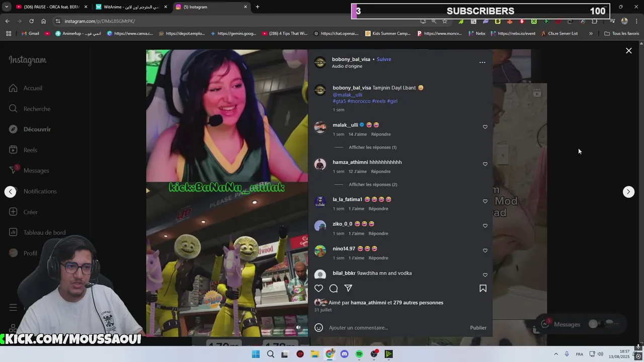
Task: Reply to malak__ulli's comment
Action: point(381,134)
